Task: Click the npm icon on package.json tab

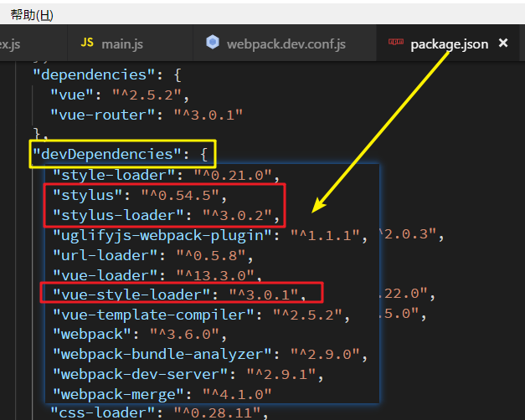Action: pos(395,42)
